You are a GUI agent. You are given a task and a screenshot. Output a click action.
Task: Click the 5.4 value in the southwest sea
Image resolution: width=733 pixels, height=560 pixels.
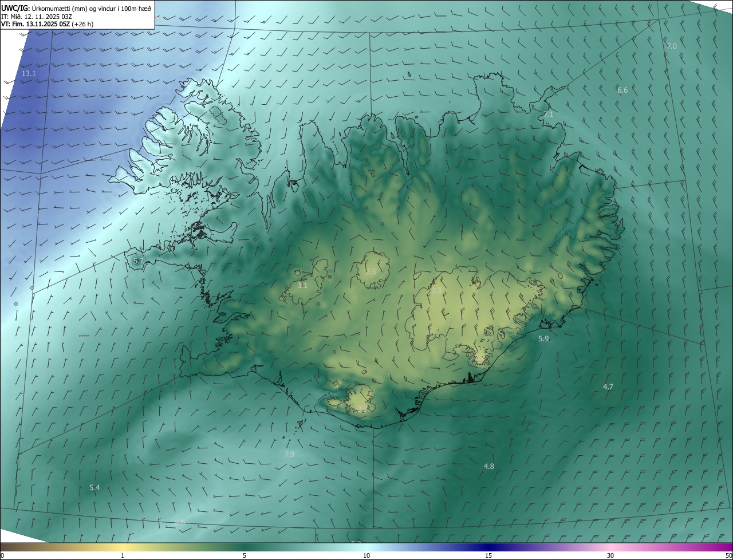pos(94,488)
